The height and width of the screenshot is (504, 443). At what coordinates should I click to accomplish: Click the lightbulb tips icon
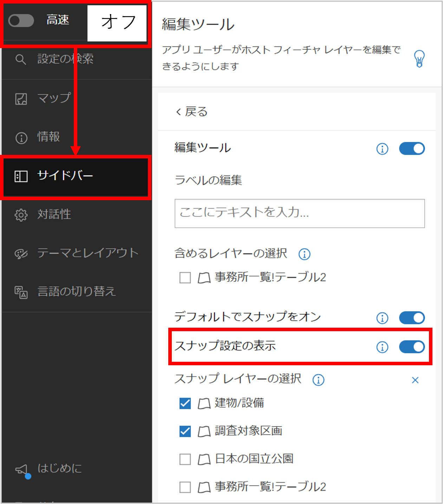coord(419,59)
